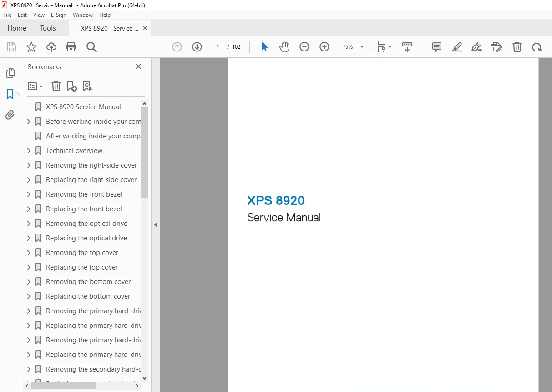Switch to the Tools tab

[x=48, y=28]
